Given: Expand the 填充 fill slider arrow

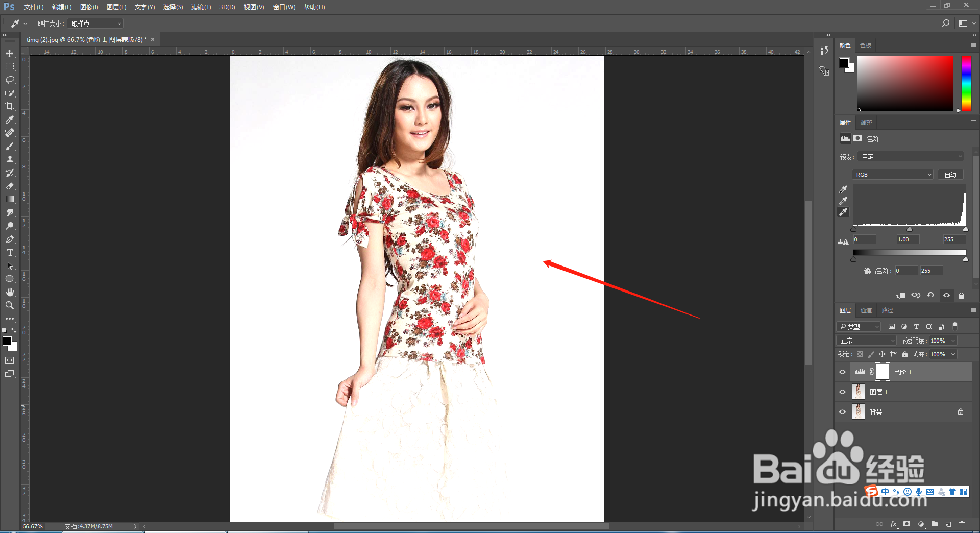Looking at the screenshot, I should click(x=953, y=354).
